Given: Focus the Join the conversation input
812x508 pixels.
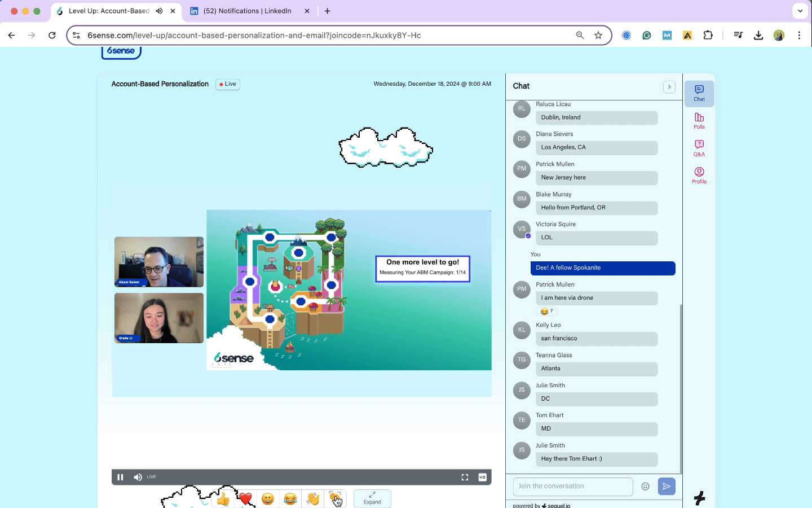Looking at the screenshot, I should [573, 487].
